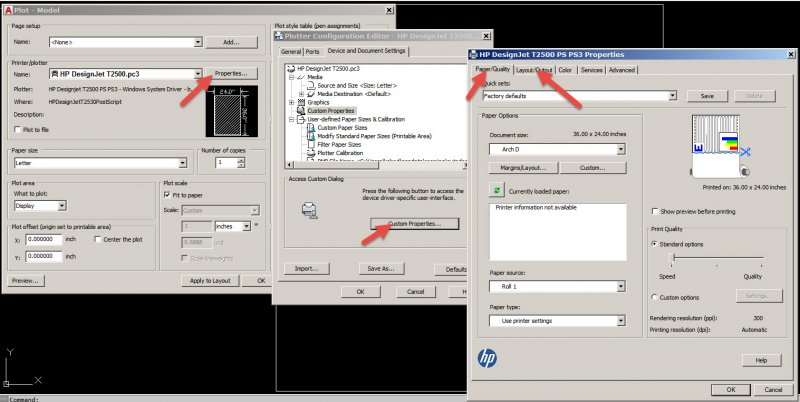Click the Preview... button in Plot dialog
Viewport: 800px width, 402px height.
(26, 281)
